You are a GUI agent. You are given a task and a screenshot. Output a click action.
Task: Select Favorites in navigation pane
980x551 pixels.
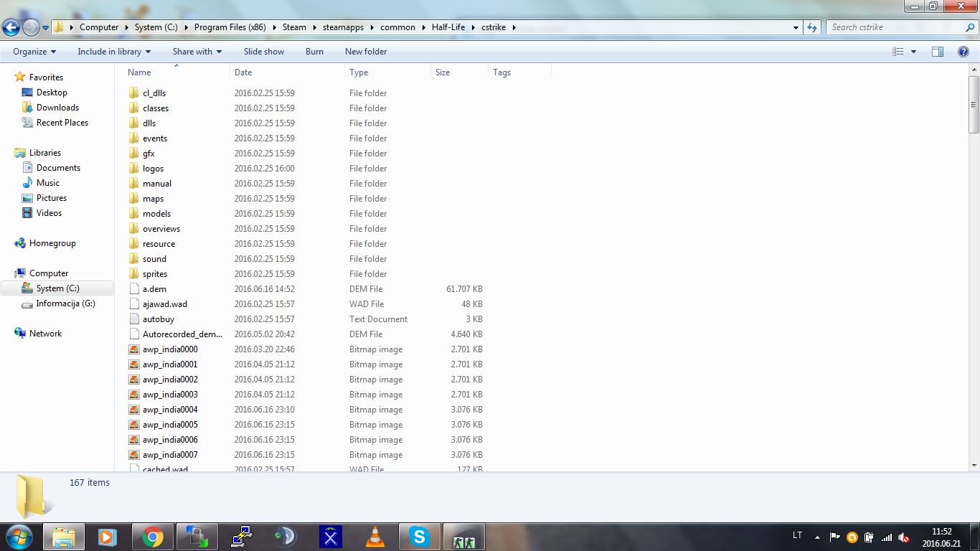tap(46, 77)
